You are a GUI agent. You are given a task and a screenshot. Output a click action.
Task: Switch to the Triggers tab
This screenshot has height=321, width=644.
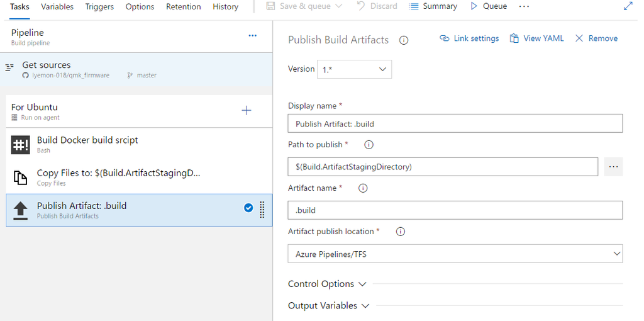pyautogui.click(x=99, y=6)
